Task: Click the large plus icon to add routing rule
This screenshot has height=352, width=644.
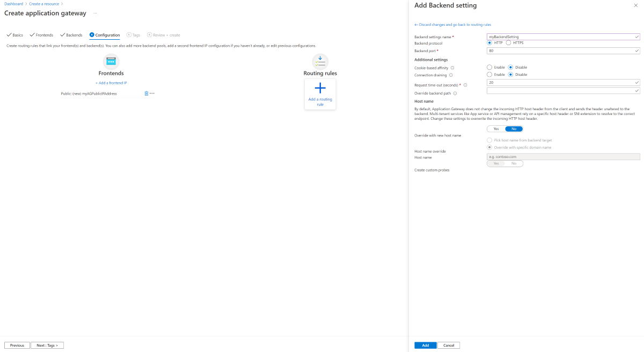Action: pyautogui.click(x=320, y=88)
